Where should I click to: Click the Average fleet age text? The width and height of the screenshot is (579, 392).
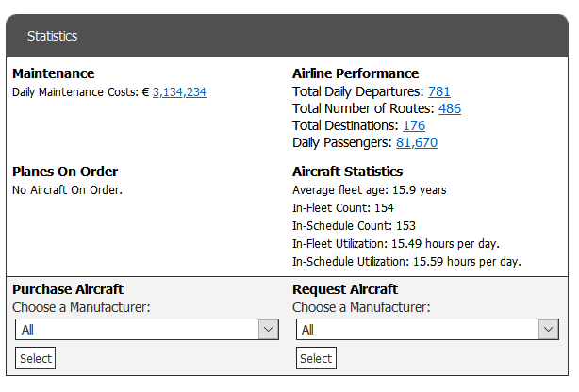369,189
